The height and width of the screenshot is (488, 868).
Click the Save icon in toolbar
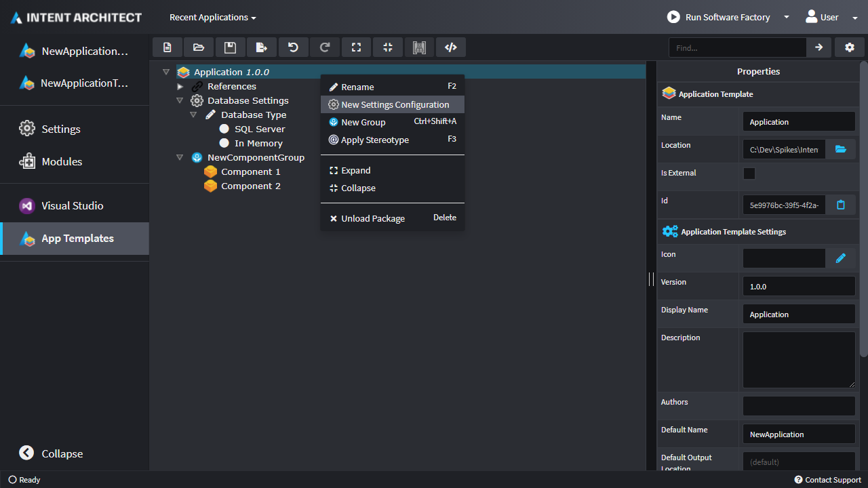coord(230,47)
